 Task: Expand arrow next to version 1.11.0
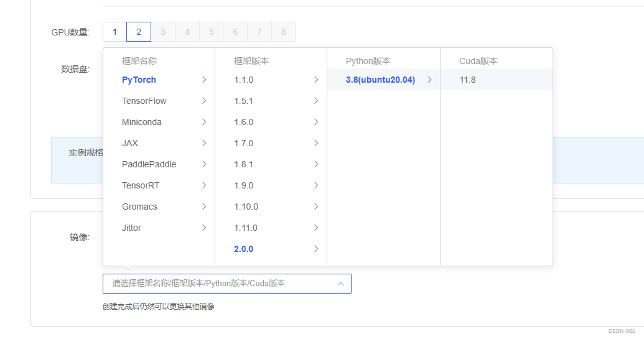coord(316,228)
